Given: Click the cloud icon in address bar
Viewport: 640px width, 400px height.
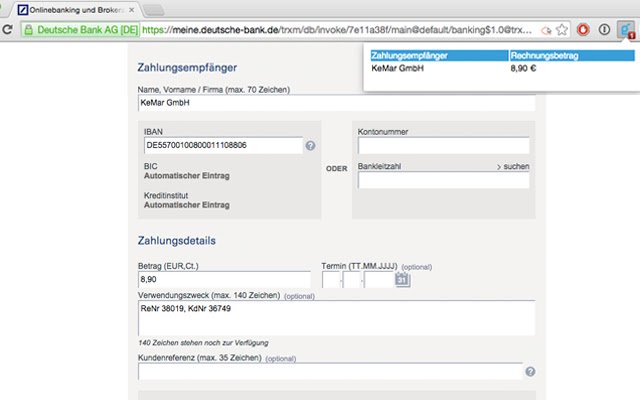Looking at the screenshot, I should tap(546, 30).
